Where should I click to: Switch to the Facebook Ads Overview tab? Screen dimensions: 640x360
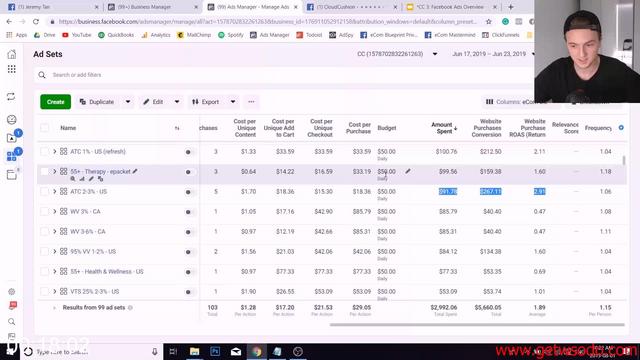pyautogui.click(x=451, y=7)
